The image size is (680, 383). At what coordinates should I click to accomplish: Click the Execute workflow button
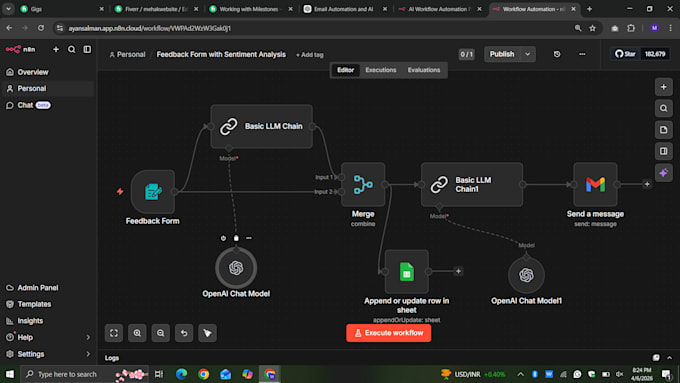tap(389, 333)
